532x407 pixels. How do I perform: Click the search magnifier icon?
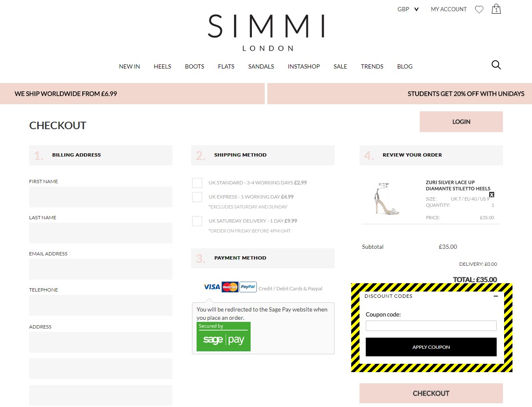pos(496,65)
